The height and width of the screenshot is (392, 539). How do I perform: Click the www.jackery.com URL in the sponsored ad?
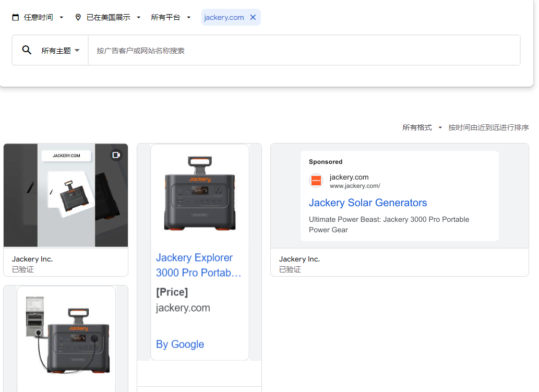(x=355, y=186)
